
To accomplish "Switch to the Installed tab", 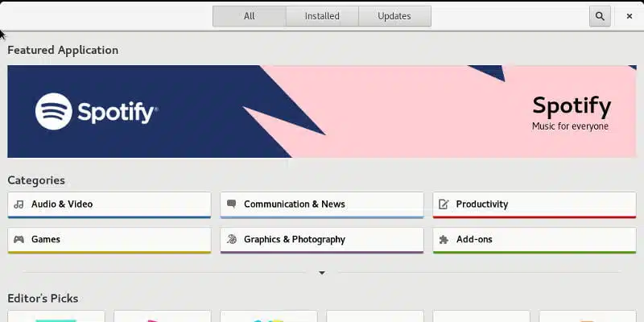I will point(322,16).
